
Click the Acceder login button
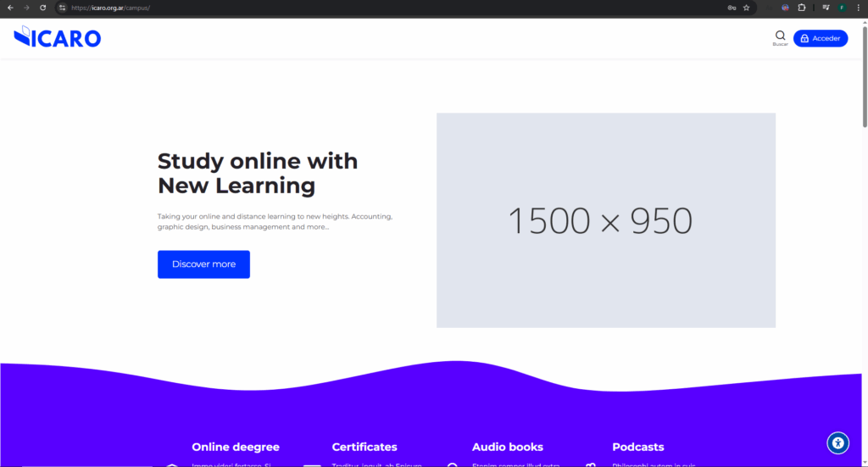[820, 38]
